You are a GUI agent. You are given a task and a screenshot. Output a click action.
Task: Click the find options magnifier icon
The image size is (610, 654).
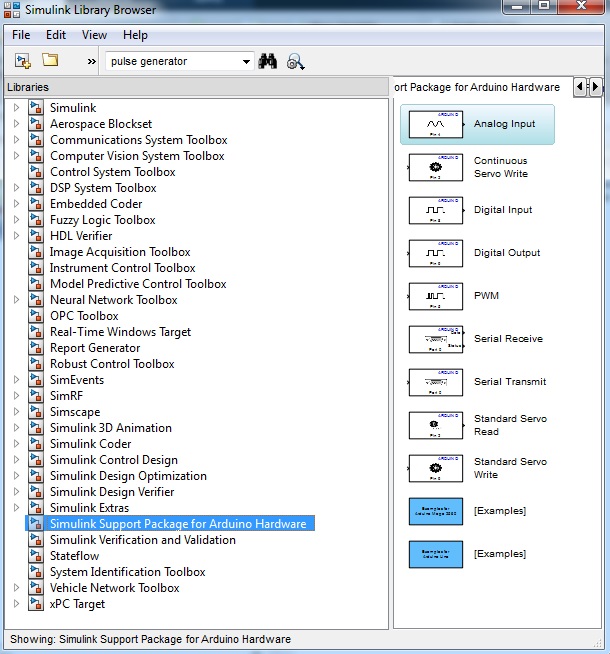(x=295, y=62)
